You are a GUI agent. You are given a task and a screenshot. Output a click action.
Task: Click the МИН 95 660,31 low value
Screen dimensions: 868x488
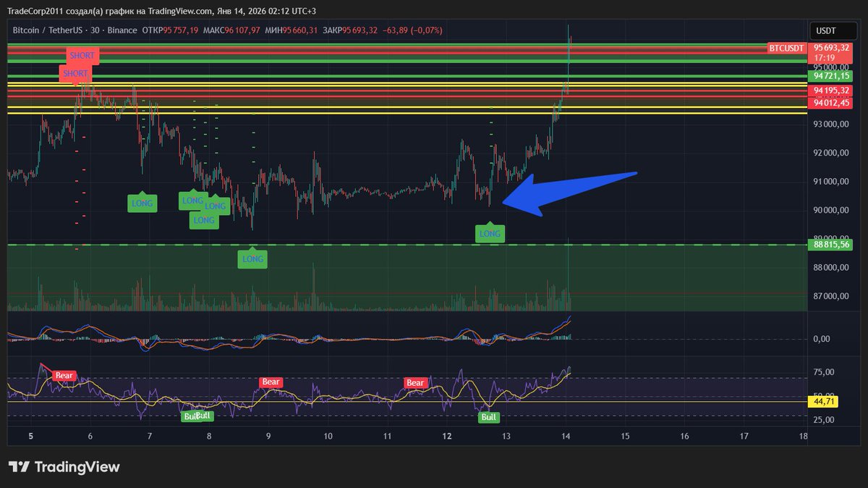click(x=291, y=30)
